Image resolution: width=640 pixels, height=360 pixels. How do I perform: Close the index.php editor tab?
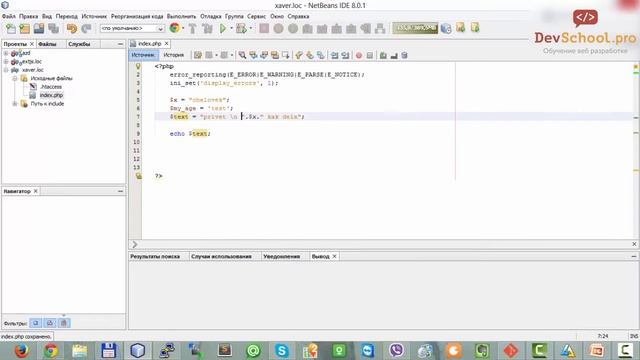167,43
